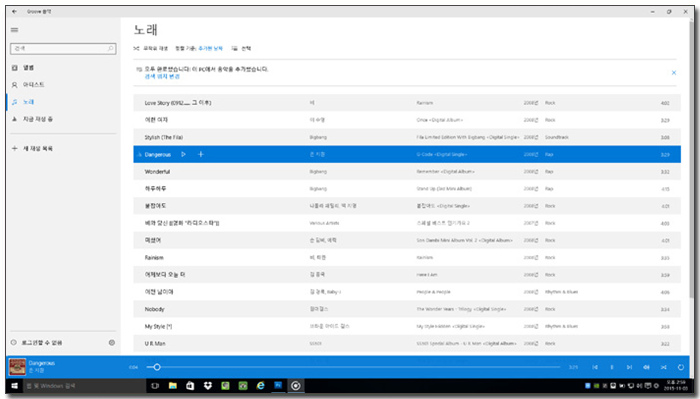
Task: Select the 노래 (Songs) sidebar item
Action: pyautogui.click(x=62, y=102)
